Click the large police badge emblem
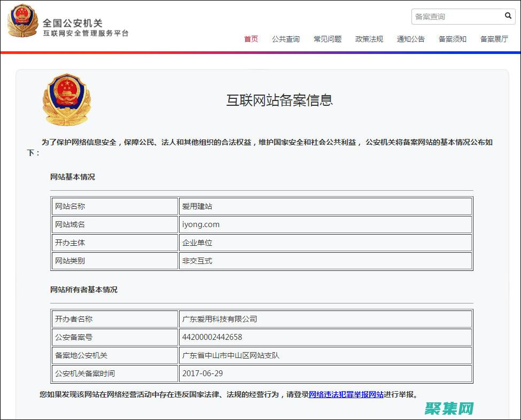The image size is (521, 420). coord(66,99)
